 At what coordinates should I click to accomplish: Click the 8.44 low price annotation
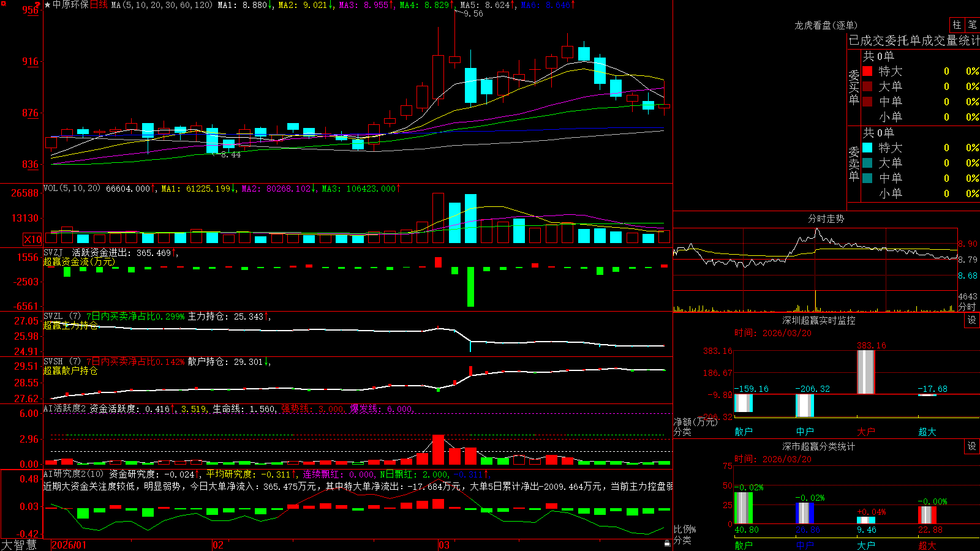(231, 155)
